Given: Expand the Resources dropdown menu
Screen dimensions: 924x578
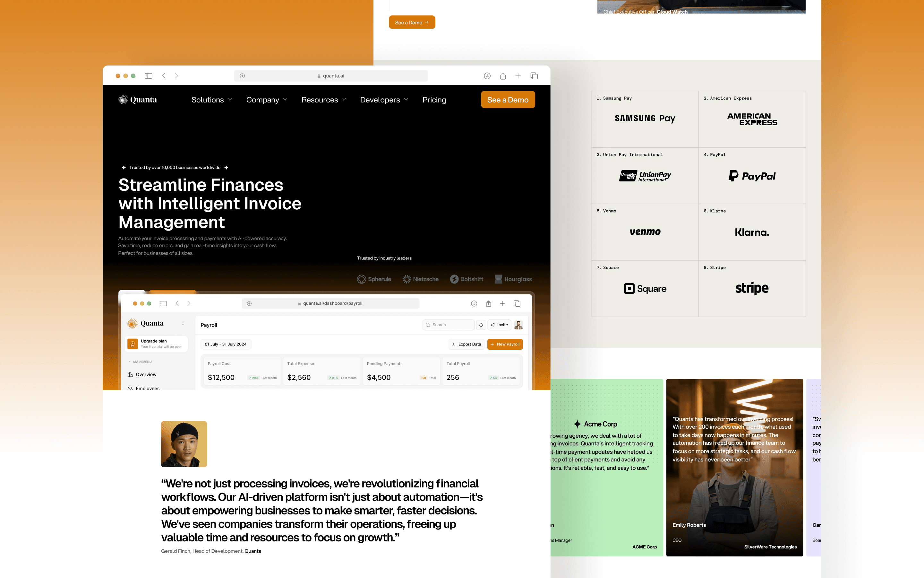Looking at the screenshot, I should pyautogui.click(x=324, y=100).
